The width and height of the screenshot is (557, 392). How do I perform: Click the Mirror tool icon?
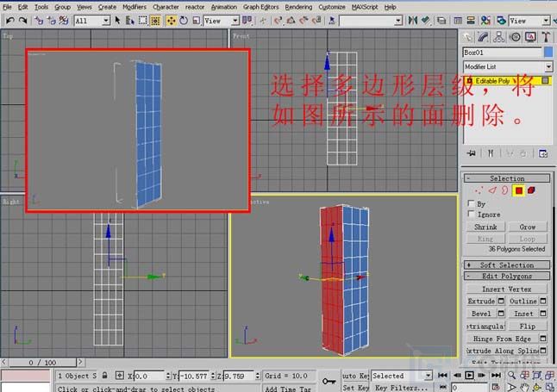click(412, 21)
